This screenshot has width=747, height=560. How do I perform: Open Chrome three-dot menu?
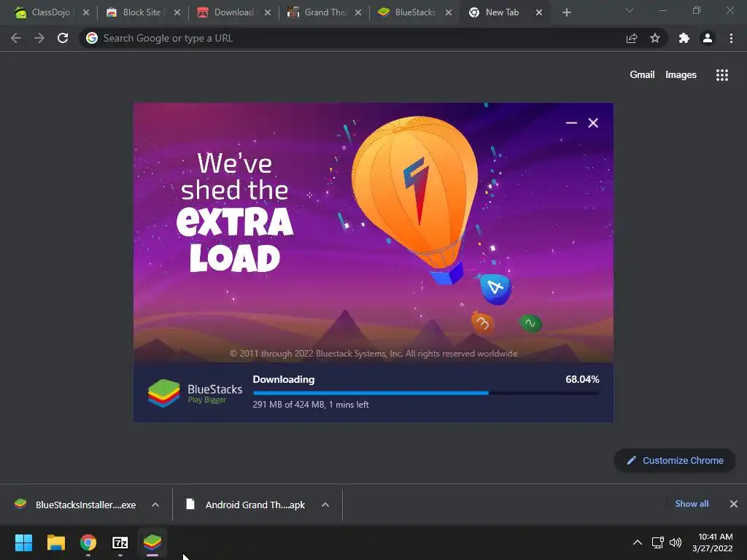(x=731, y=38)
